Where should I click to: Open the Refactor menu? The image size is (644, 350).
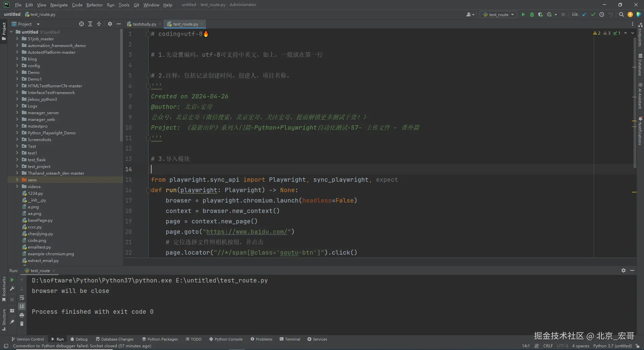[94, 5]
